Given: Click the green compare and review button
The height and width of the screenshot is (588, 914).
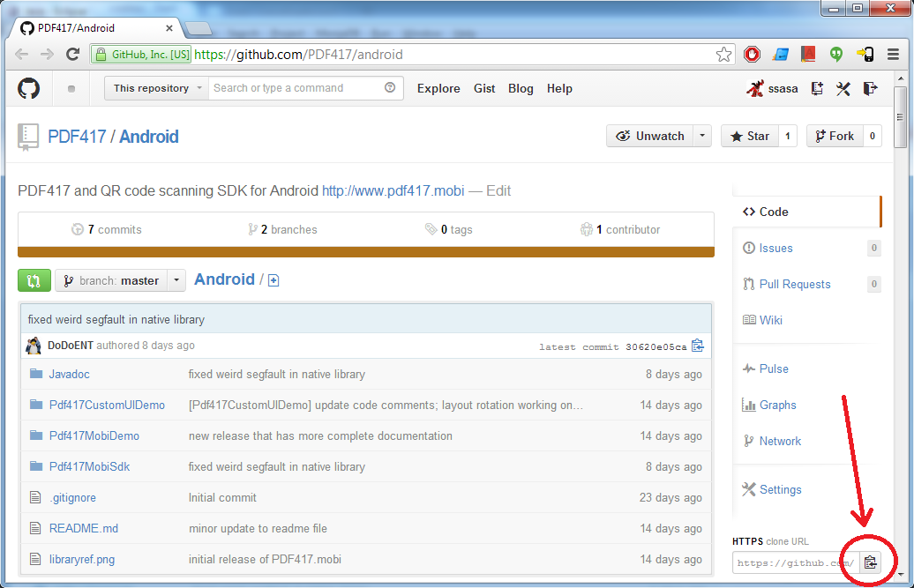Looking at the screenshot, I should 34,280.
